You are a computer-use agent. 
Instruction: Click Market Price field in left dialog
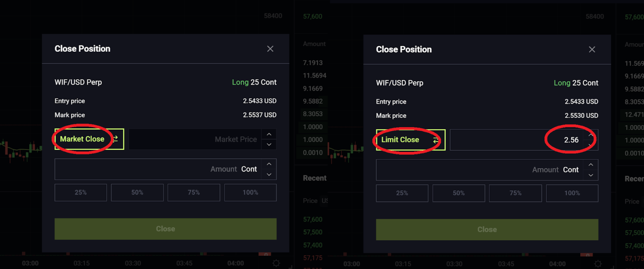[x=195, y=139]
